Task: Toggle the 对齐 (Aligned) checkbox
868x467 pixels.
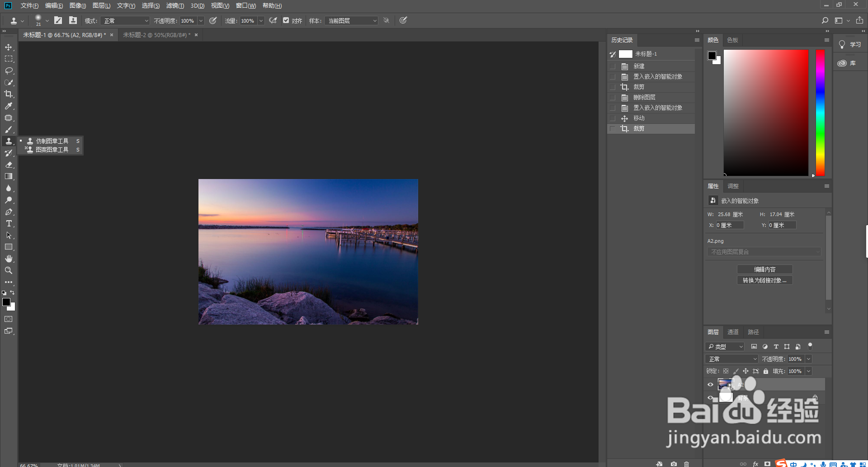Action: [x=286, y=20]
